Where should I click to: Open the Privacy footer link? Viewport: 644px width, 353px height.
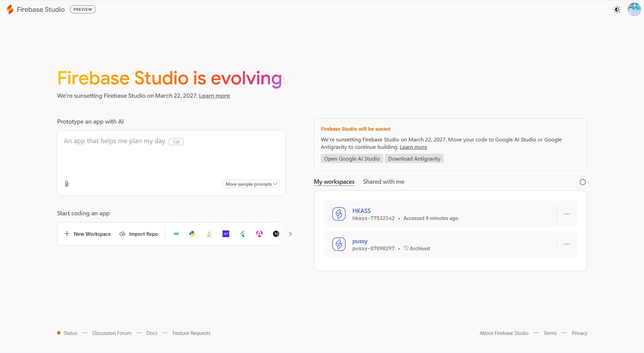(579, 333)
